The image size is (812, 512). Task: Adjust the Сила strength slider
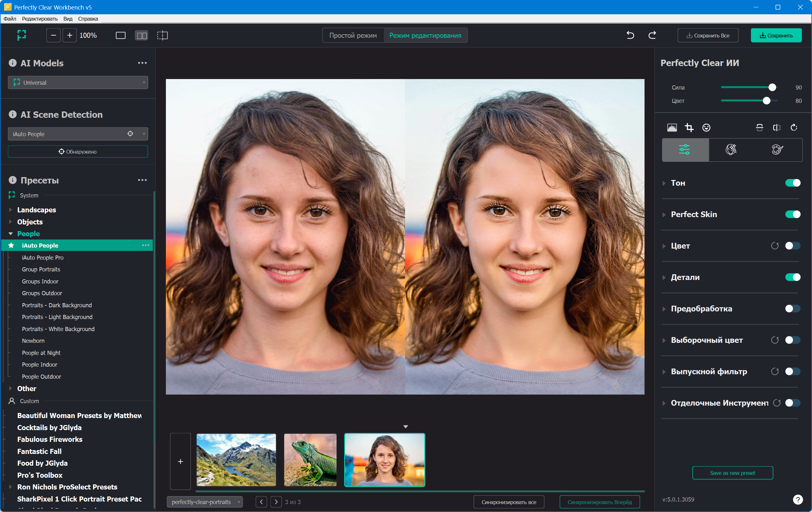pyautogui.click(x=772, y=88)
